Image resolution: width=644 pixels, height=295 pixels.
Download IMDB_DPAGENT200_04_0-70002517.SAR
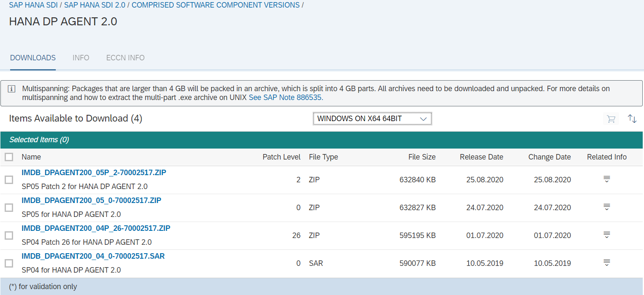(x=93, y=256)
